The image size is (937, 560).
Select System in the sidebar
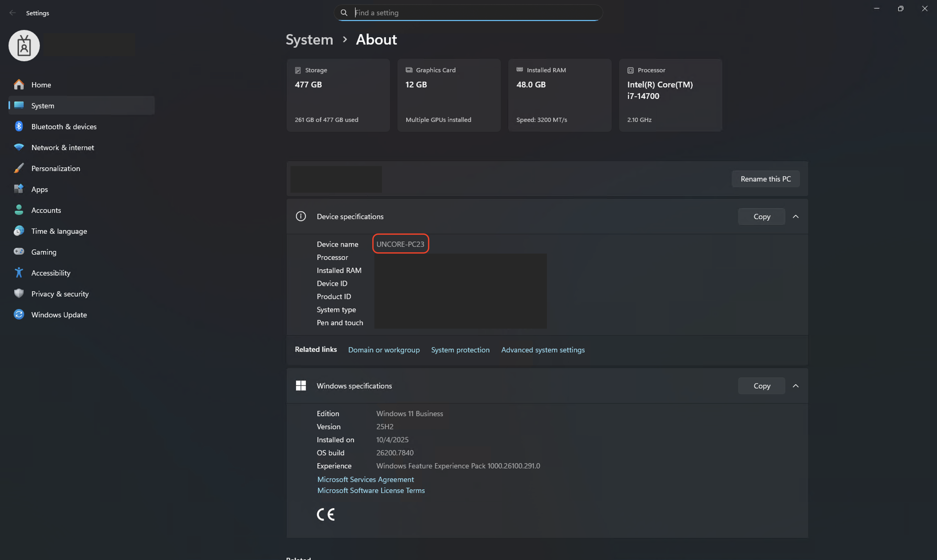click(82, 106)
